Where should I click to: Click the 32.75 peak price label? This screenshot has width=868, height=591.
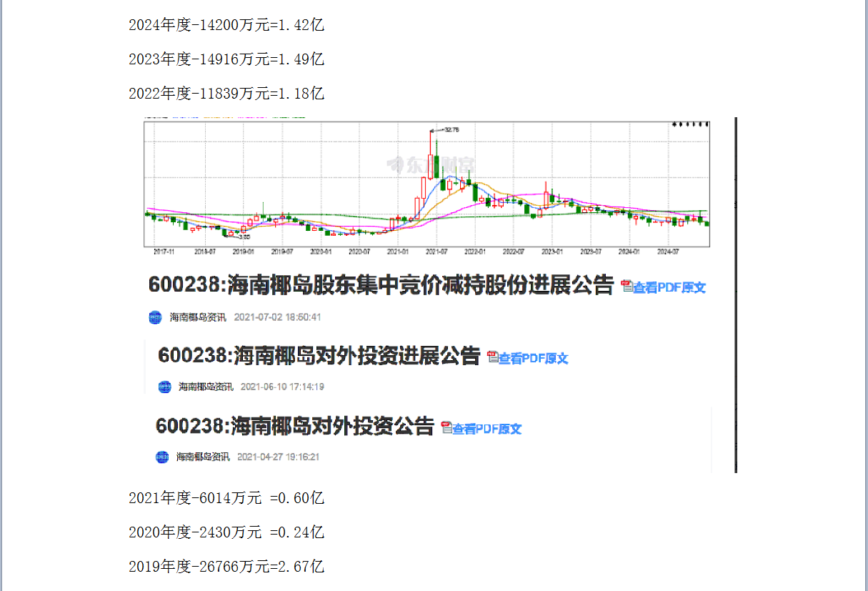pyautogui.click(x=452, y=129)
